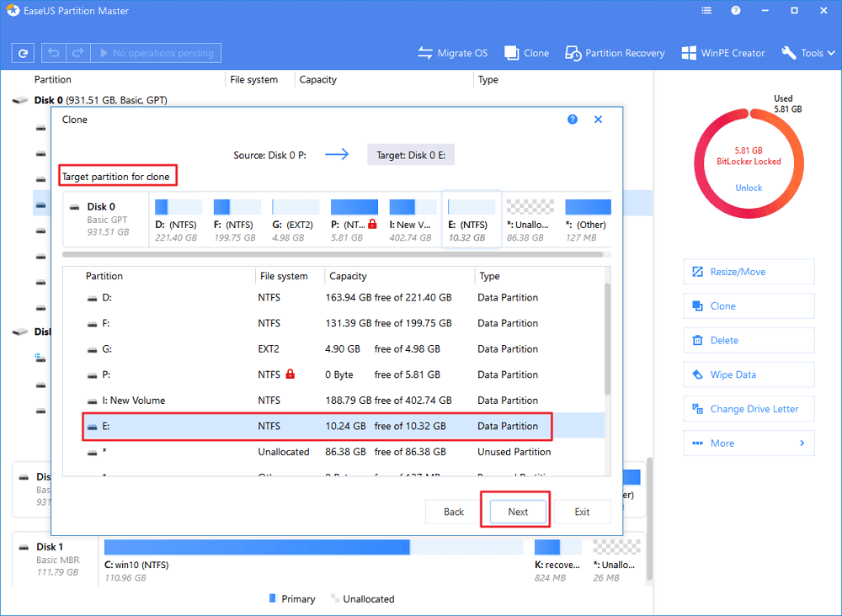Click the redo arrow icon

pyautogui.click(x=77, y=53)
